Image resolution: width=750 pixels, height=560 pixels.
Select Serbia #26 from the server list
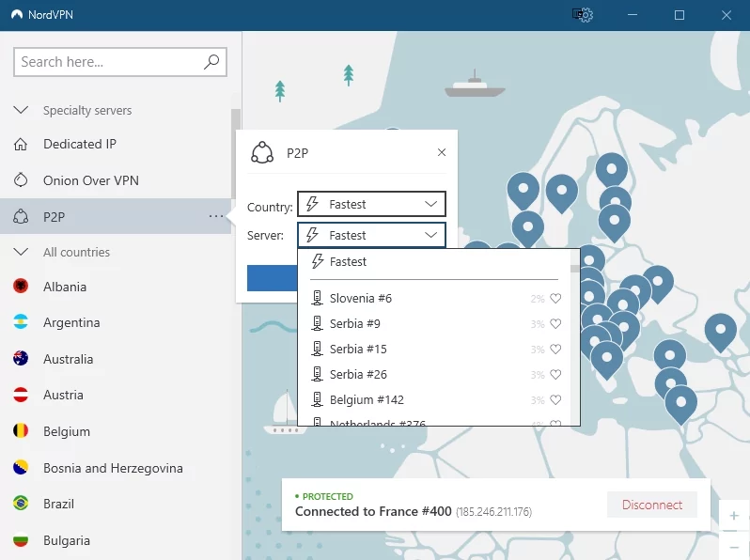pos(434,375)
